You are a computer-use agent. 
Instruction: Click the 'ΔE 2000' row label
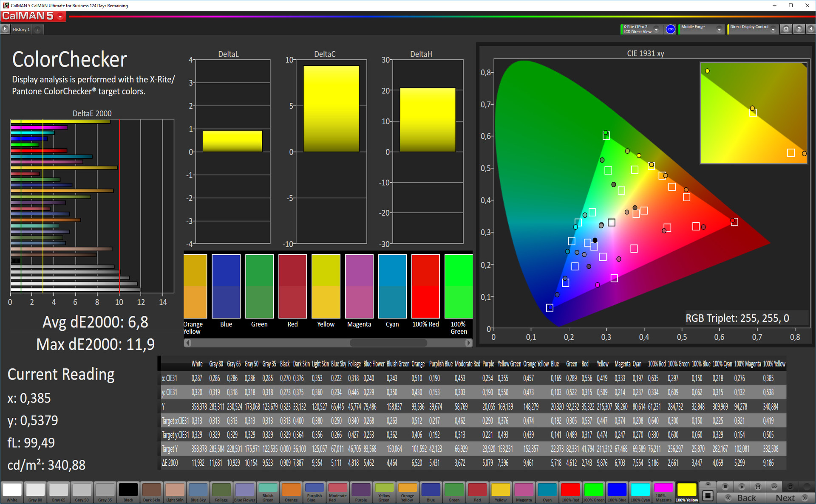pos(170,463)
